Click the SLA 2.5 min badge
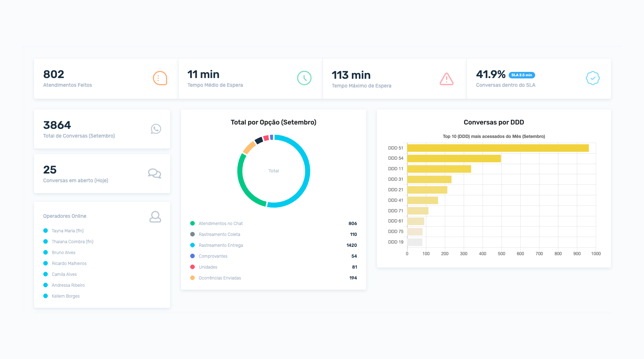This screenshot has width=644, height=359. click(521, 75)
